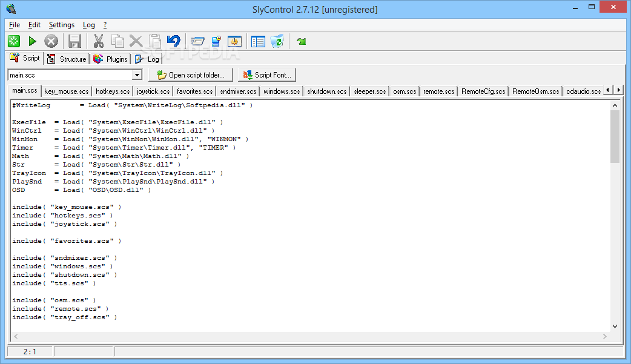The image size is (631, 364).
Task: Click the #WriteLog line in editor
Action: 133,105
